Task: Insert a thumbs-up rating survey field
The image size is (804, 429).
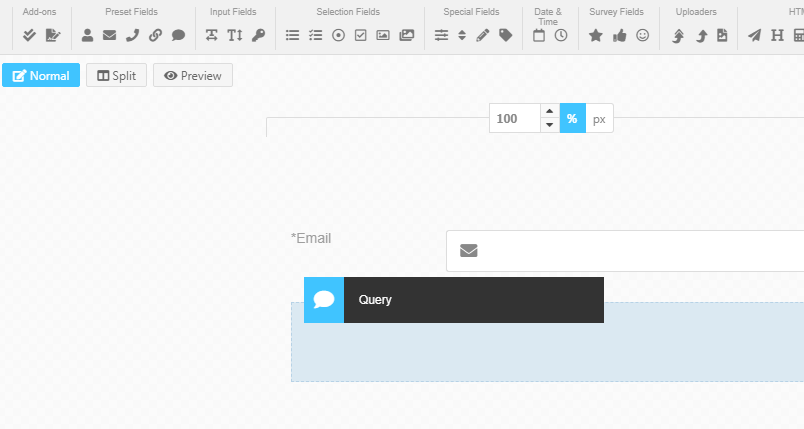Action: pos(619,35)
